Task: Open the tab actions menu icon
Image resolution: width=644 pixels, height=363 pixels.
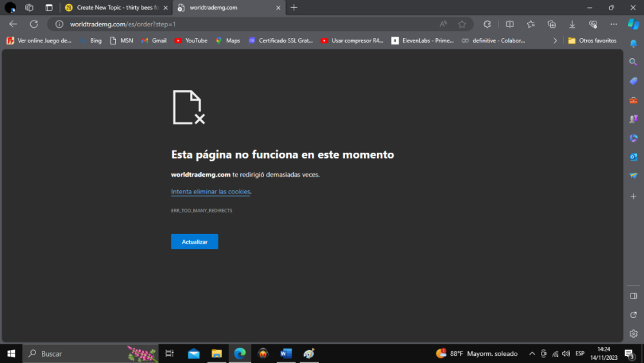Action: (49, 7)
